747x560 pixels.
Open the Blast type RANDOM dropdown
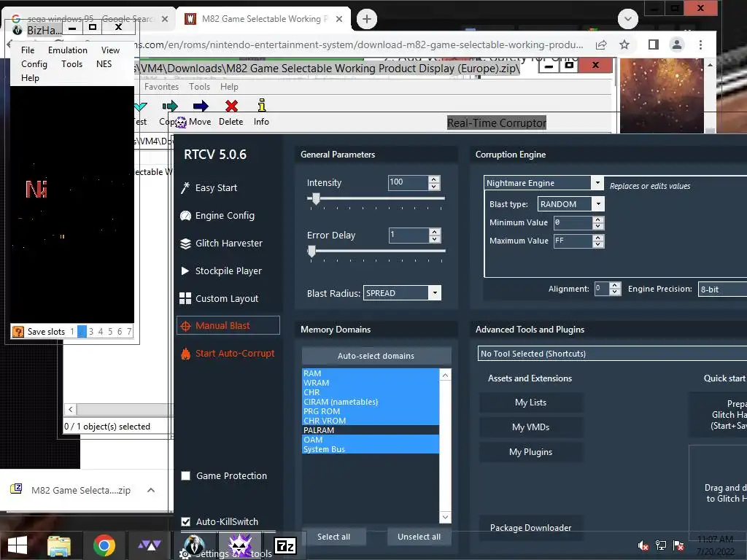598,204
